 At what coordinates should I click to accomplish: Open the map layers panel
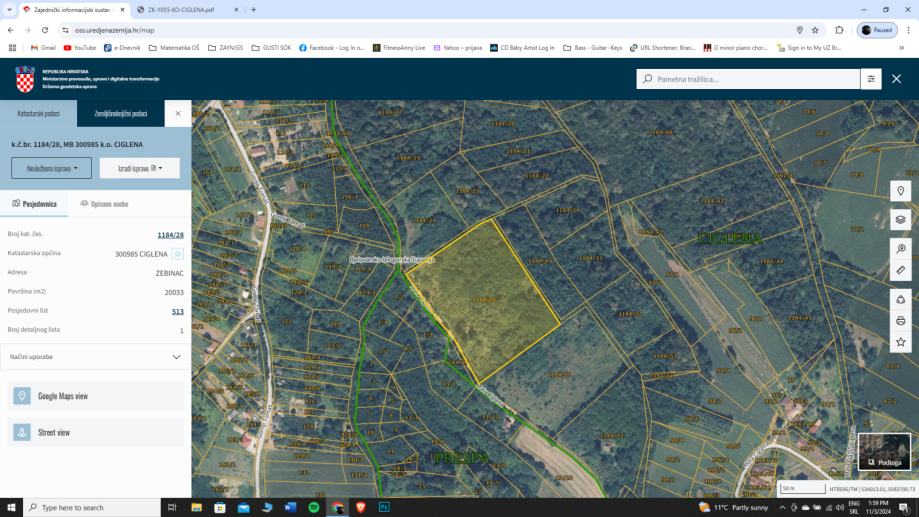900,219
